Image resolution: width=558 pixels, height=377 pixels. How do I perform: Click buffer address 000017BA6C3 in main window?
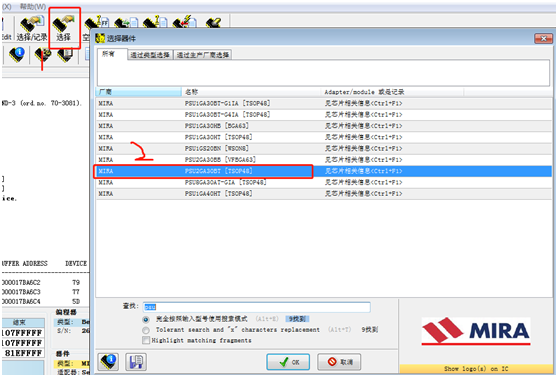pyautogui.click(x=21, y=292)
